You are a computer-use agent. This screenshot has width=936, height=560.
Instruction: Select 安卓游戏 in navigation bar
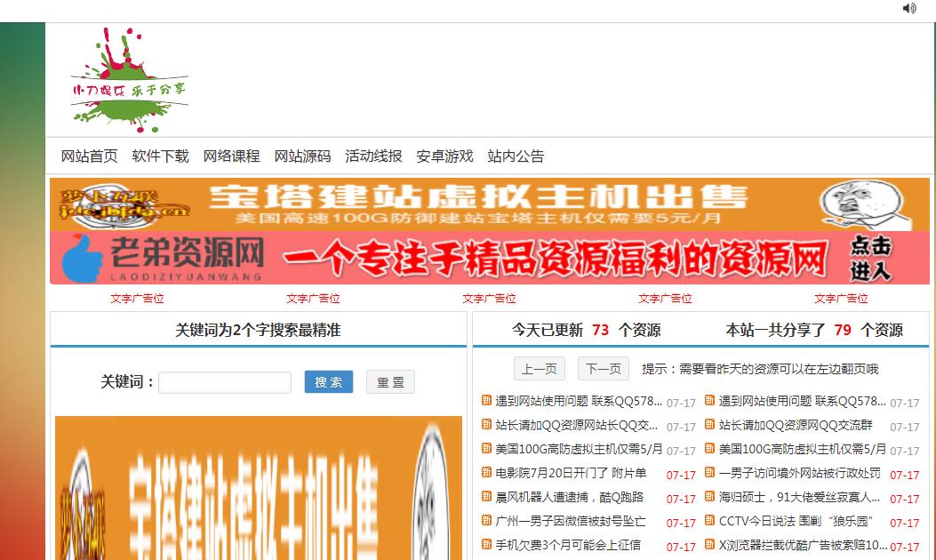[444, 156]
